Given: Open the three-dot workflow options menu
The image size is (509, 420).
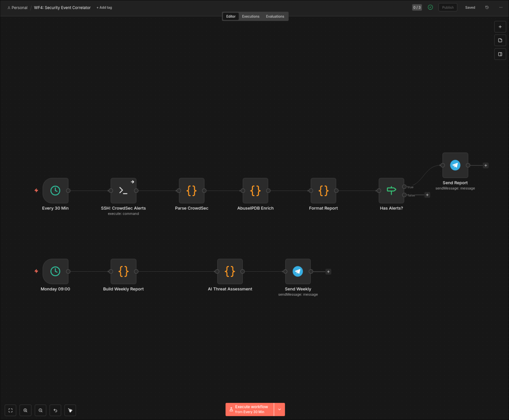Looking at the screenshot, I should point(501,7).
